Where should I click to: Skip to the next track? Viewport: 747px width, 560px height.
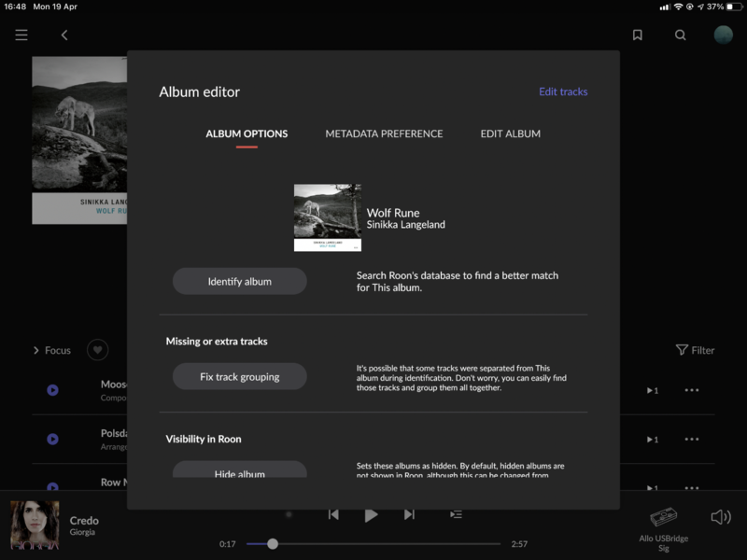tap(409, 514)
